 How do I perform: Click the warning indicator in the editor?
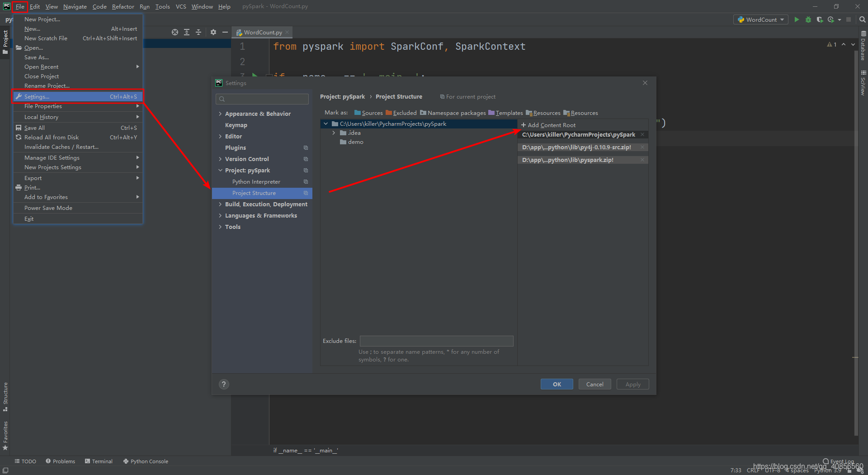[831, 44]
